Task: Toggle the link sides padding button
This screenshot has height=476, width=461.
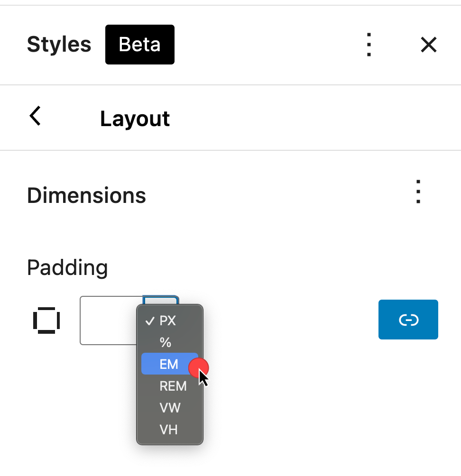Action: [408, 320]
